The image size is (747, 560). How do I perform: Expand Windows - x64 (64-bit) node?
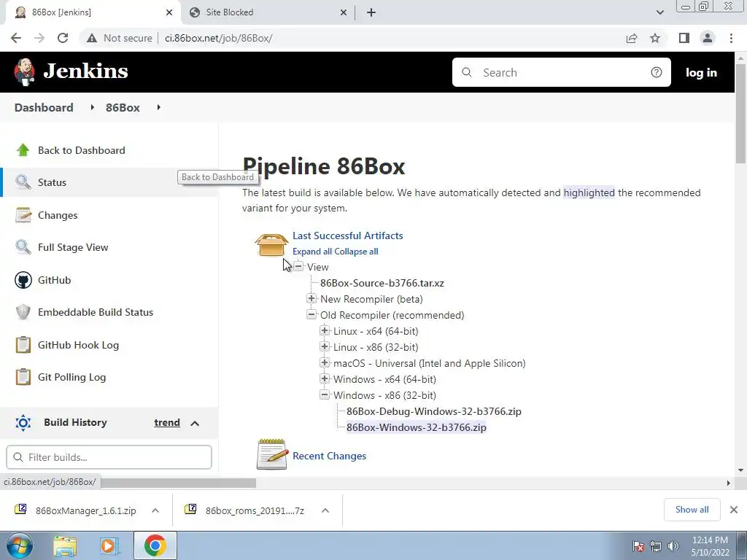[325, 378]
